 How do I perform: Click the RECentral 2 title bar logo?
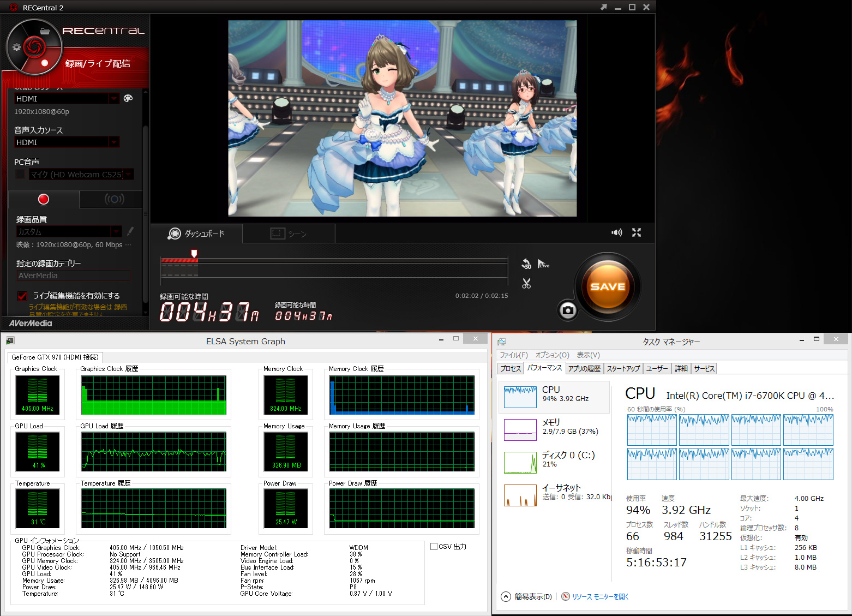click(x=14, y=7)
